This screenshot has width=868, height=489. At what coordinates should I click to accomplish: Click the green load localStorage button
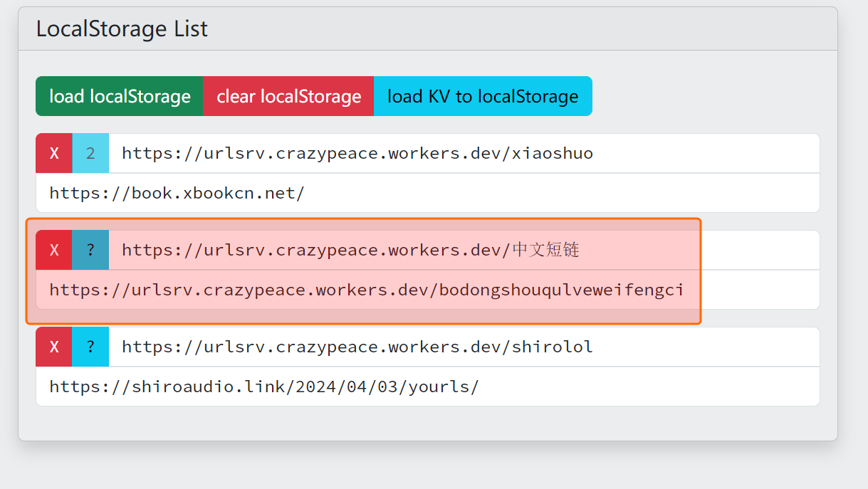click(x=120, y=96)
